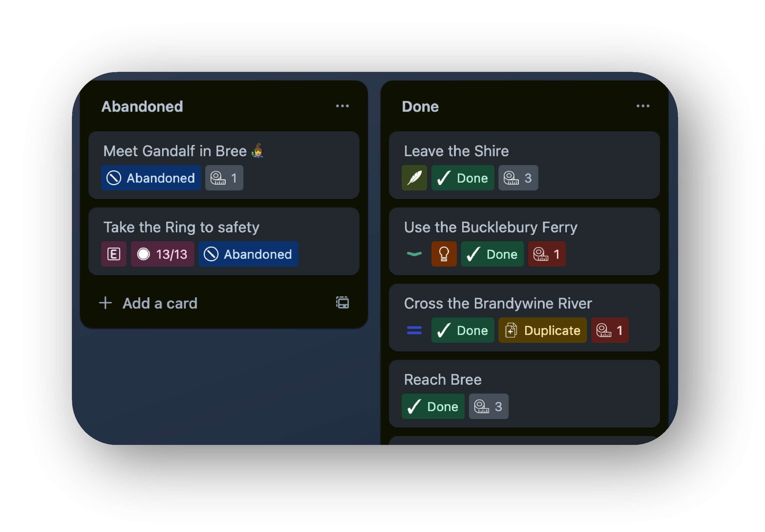765x532 pixels.
Task: Click the feather badge on Leave the Shire
Action: [414, 178]
